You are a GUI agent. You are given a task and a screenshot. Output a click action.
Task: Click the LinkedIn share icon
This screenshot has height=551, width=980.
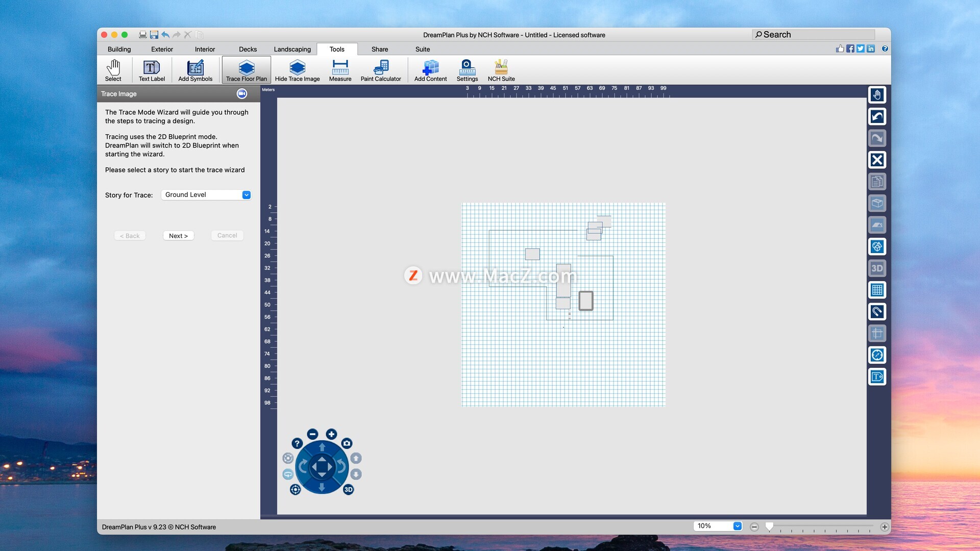click(x=871, y=48)
